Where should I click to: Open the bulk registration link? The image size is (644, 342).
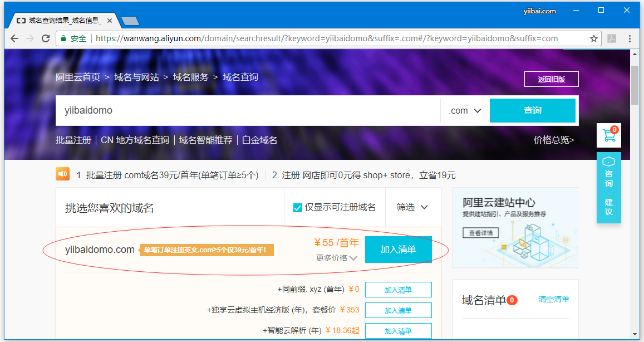[73, 140]
